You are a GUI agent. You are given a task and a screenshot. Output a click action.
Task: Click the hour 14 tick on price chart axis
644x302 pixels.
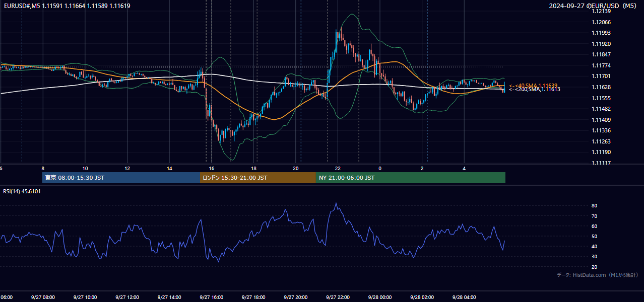point(169,168)
